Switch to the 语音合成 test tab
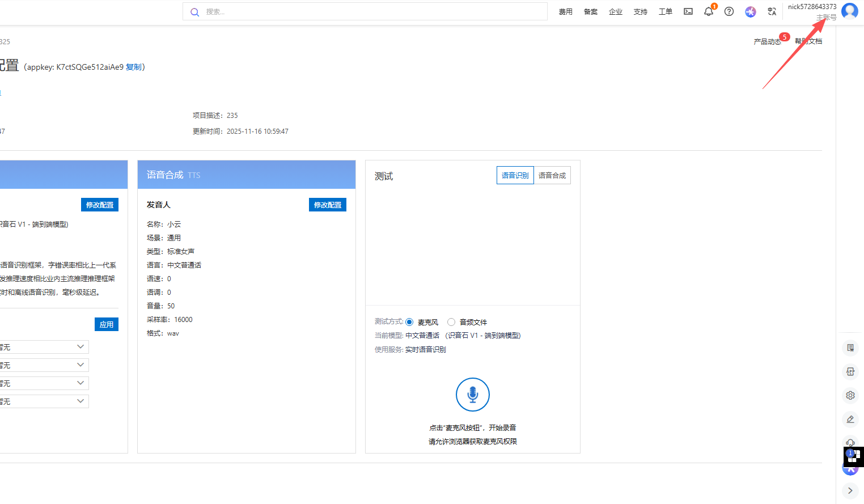This screenshot has width=864, height=504. point(552,175)
